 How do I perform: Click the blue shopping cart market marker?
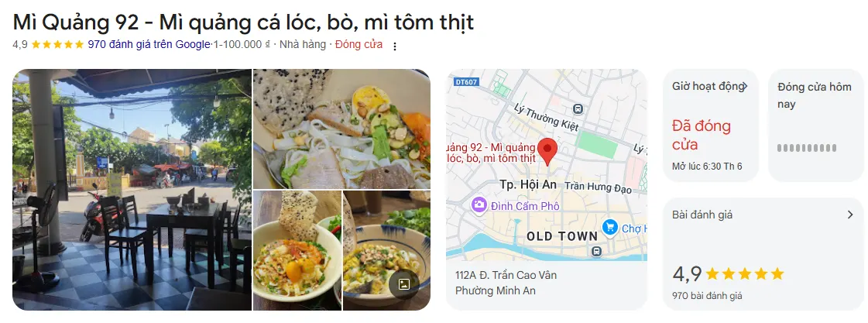[x=610, y=227]
